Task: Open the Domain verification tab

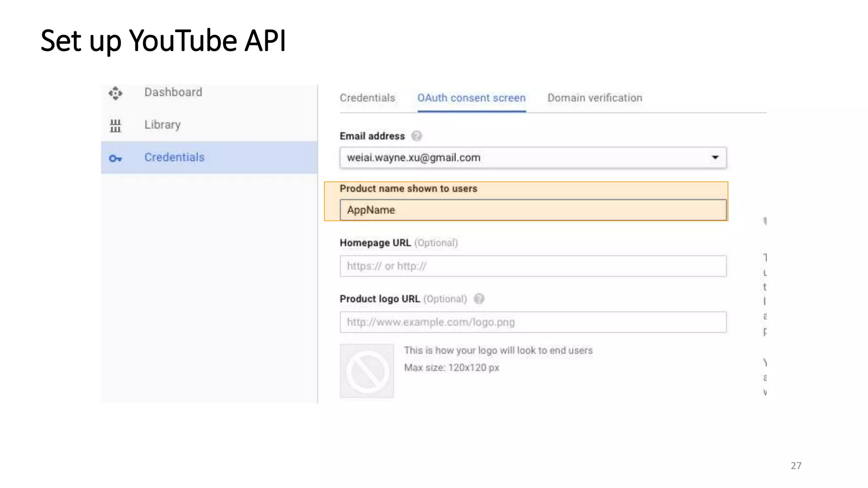Action: (595, 98)
